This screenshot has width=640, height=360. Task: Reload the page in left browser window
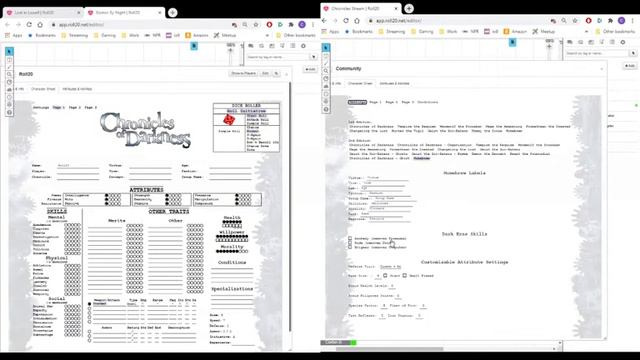click(29, 24)
